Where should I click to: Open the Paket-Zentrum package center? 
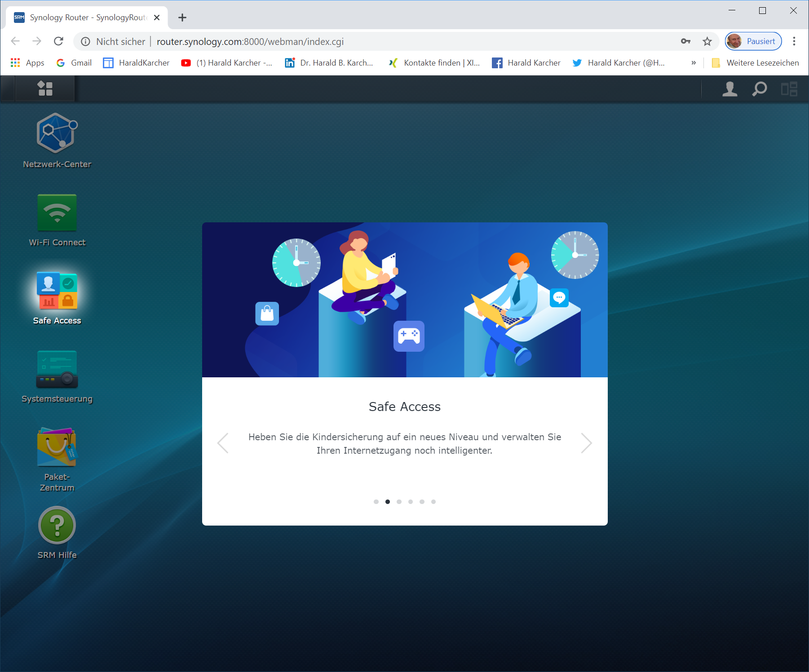pyautogui.click(x=57, y=460)
